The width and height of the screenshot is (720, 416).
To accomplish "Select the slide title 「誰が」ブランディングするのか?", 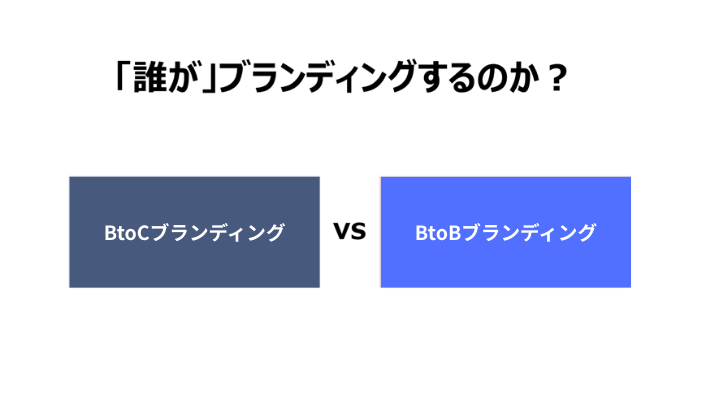I will 342,77.
